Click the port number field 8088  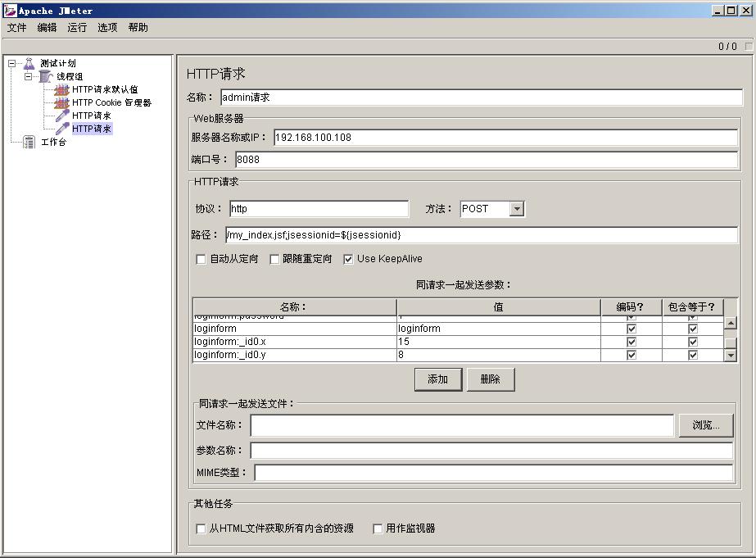tap(487, 160)
